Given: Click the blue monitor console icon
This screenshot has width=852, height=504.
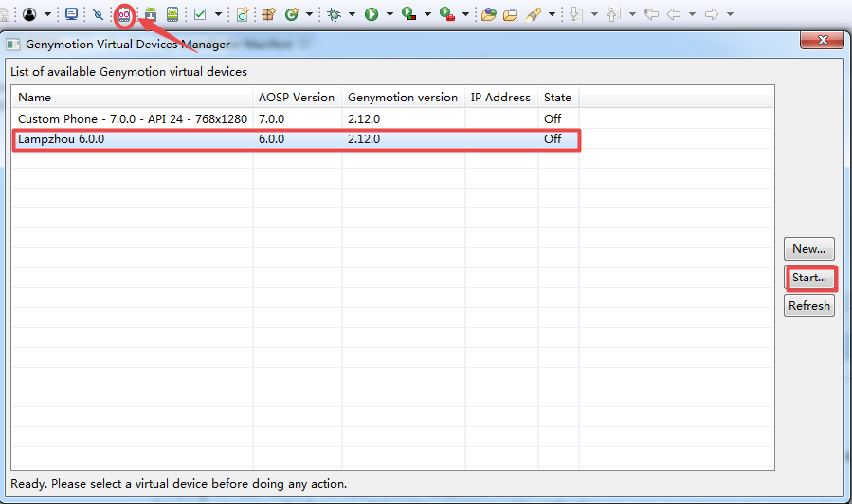Looking at the screenshot, I should [x=71, y=14].
